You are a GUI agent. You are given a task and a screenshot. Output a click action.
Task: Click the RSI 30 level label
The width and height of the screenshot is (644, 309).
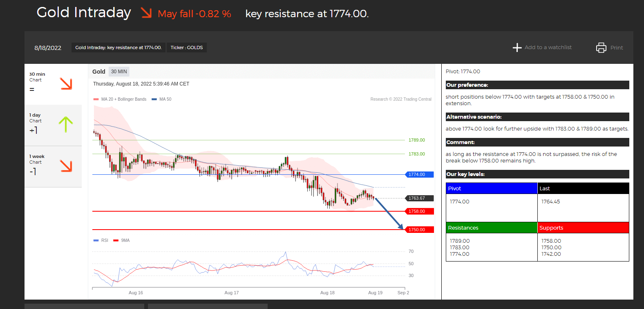pyautogui.click(x=411, y=275)
